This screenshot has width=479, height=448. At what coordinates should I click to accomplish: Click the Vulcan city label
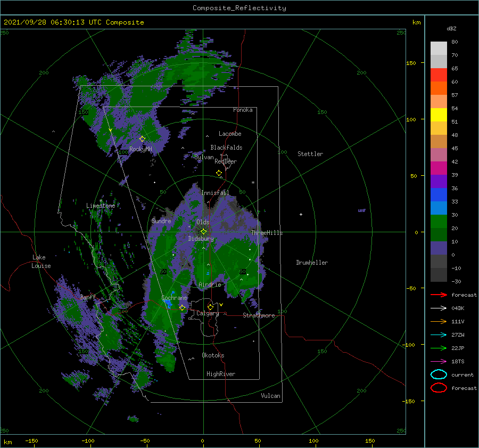pyautogui.click(x=271, y=396)
